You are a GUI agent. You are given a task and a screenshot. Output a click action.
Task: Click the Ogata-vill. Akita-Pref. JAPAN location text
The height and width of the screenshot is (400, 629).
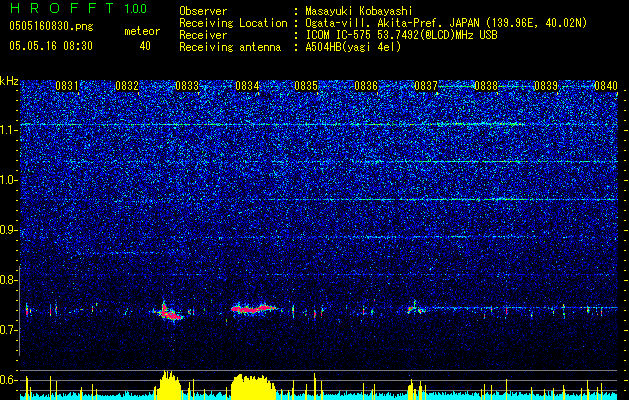(x=446, y=23)
